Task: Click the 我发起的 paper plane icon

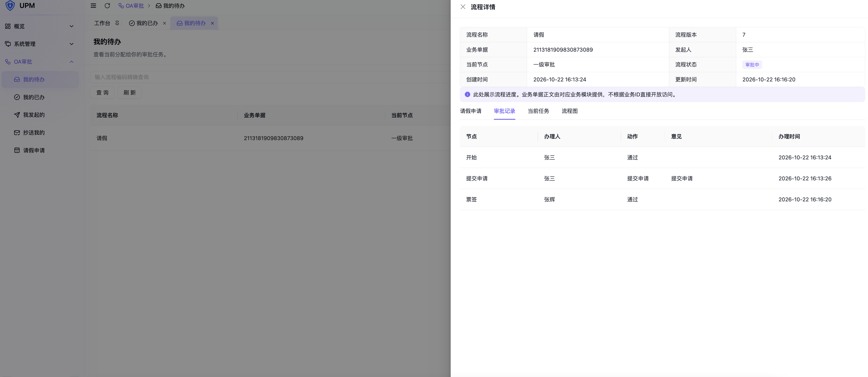Action: point(17,115)
